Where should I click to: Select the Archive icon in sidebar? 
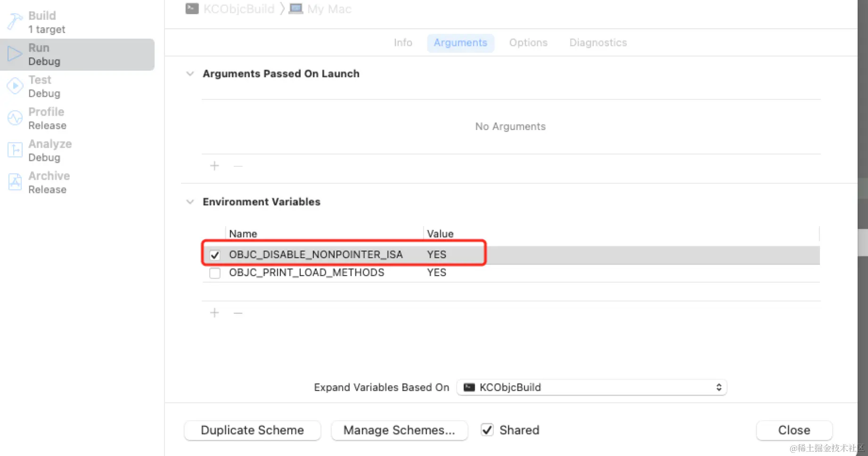[15, 182]
